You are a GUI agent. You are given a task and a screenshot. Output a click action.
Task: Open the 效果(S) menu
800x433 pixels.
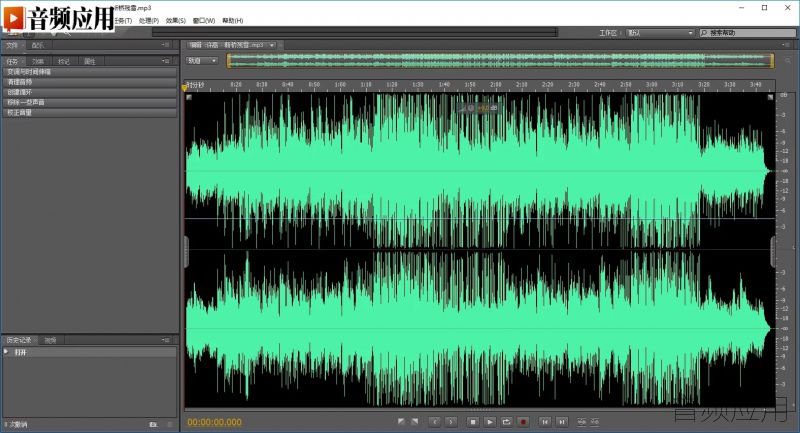click(176, 20)
